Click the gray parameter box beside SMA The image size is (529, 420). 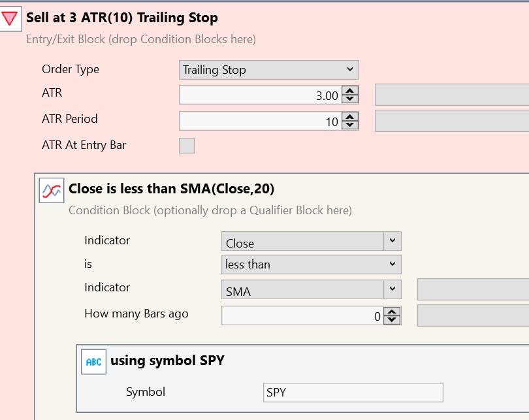point(473,289)
